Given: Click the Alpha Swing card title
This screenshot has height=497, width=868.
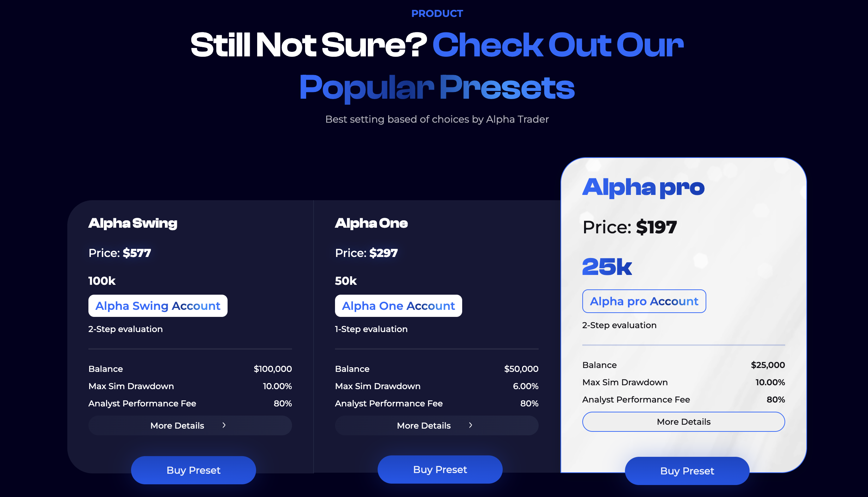Looking at the screenshot, I should (133, 223).
